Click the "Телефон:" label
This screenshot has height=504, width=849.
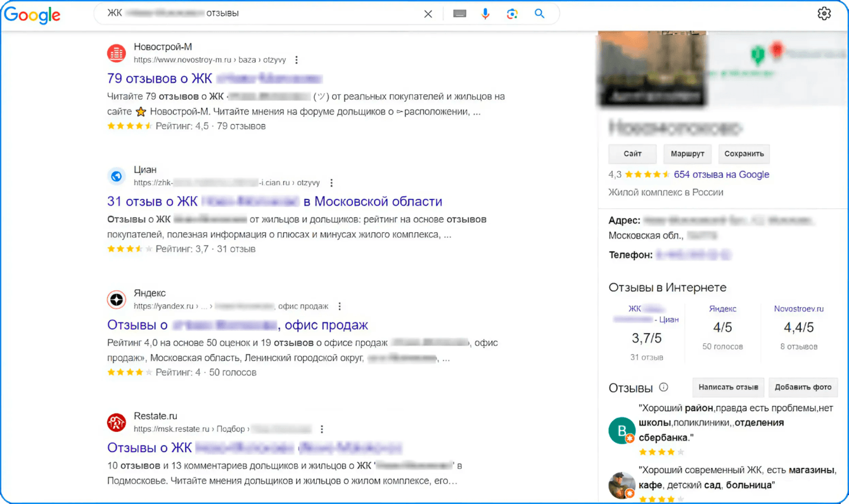pos(630,255)
